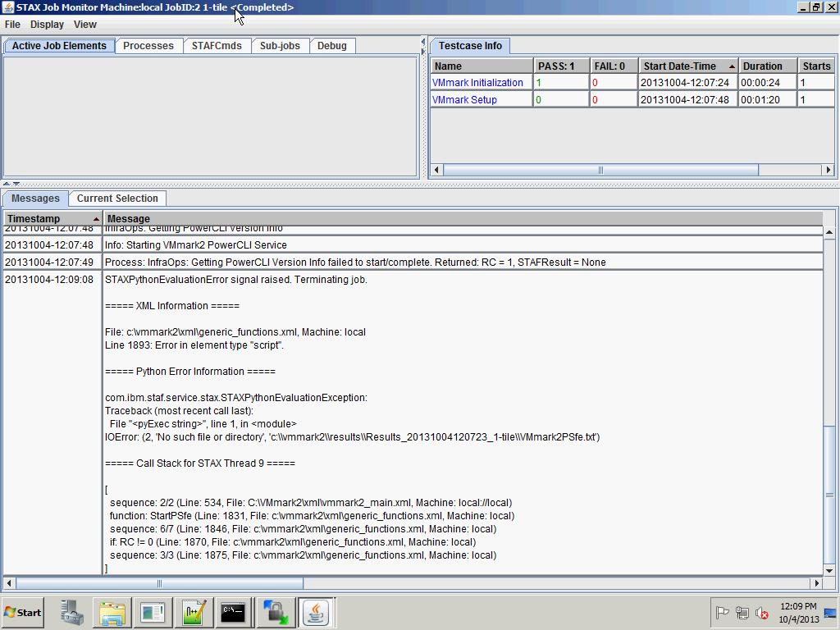The width and height of the screenshot is (840, 630).
Task: Sort testcases by Name column header
Action: click(x=482, y=66)
